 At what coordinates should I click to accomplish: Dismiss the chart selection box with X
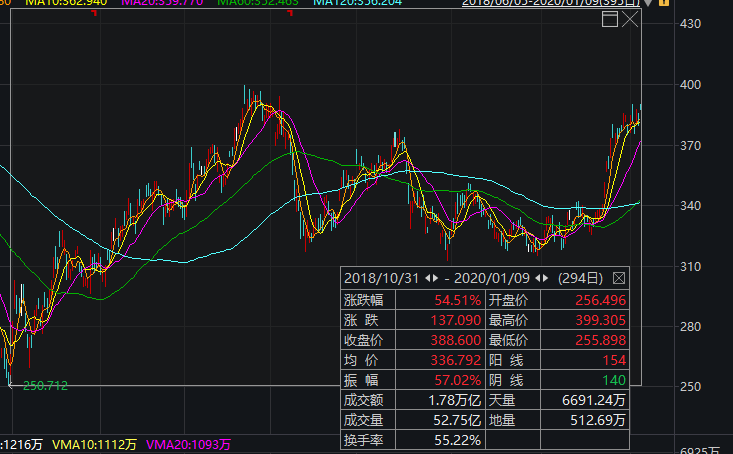click(630, 19)
